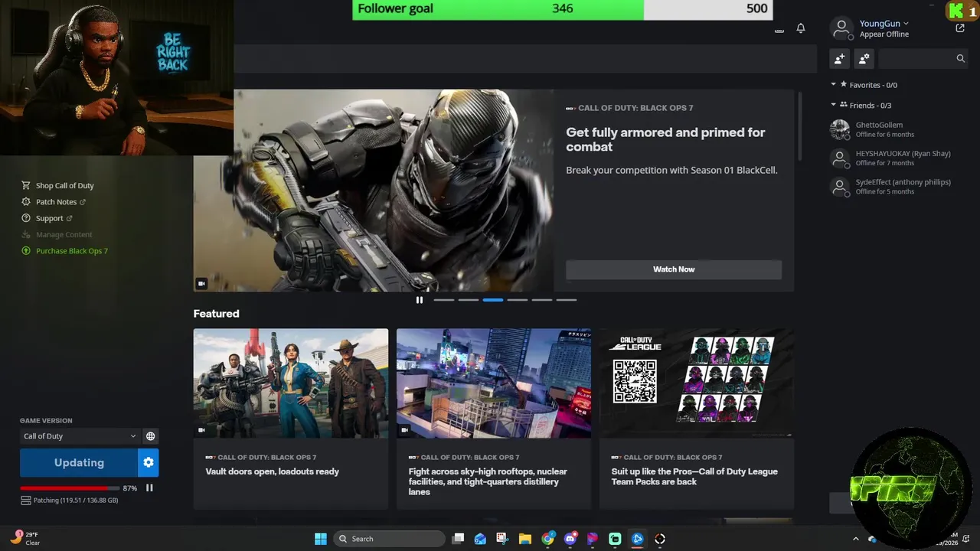The width and height of the screenshot is (980, 551).
Task: Open the friend management settings icon
Action: point(864,58)
